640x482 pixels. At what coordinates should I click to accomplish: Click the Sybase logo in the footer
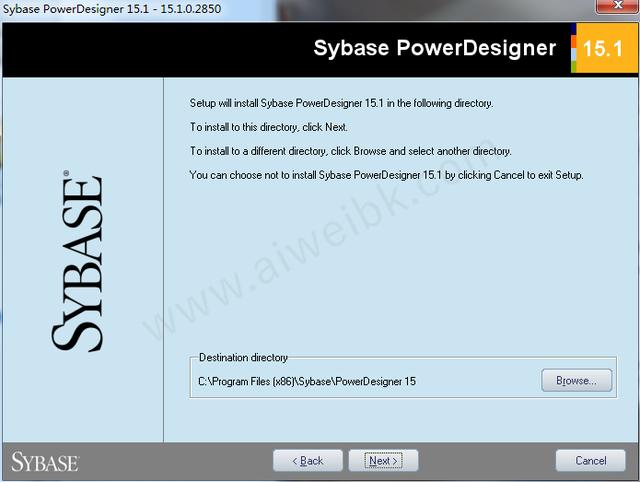click(45, 462)
